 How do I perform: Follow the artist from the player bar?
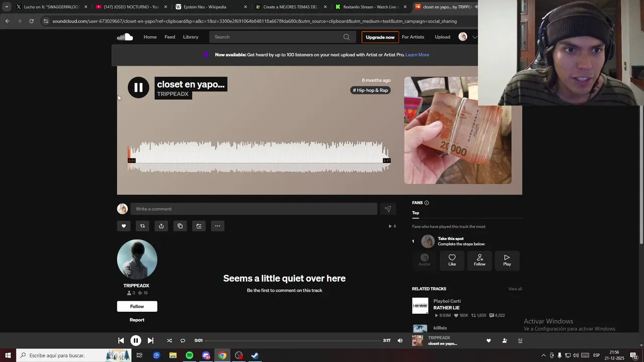click(505, 340)
